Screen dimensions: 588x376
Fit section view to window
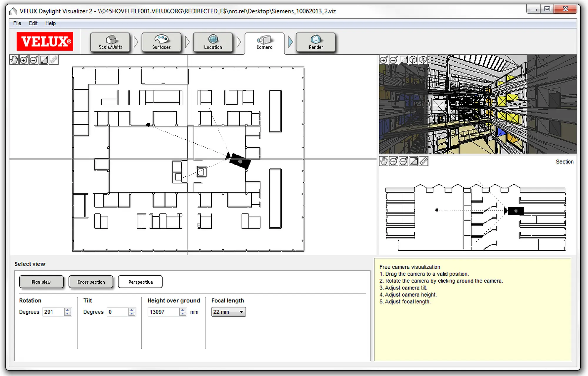point(414,161)
